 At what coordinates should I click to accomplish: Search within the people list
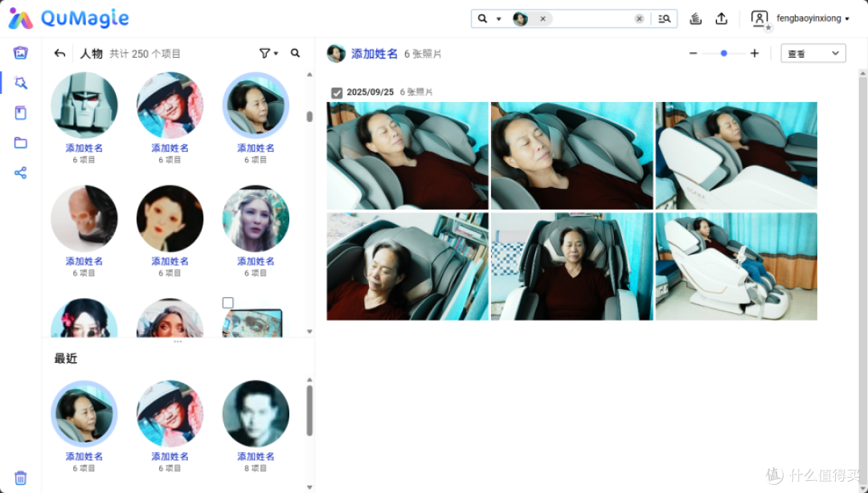tap(295, 53)
